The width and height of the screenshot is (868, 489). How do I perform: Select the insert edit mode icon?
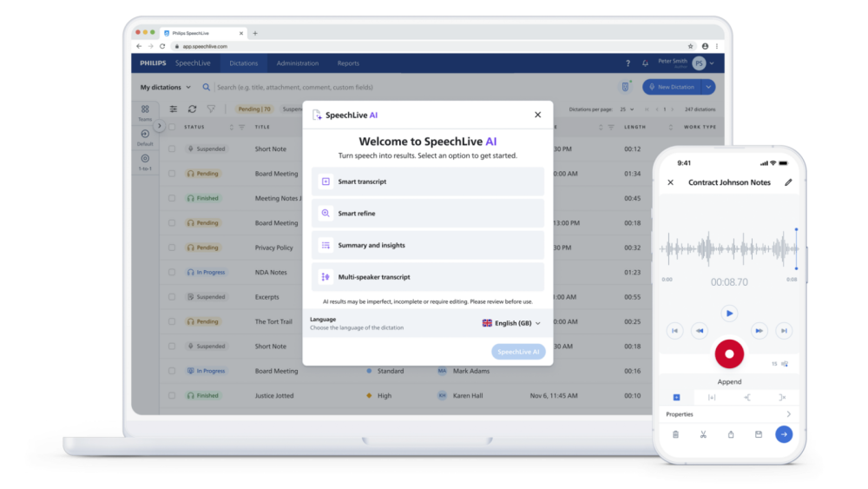[x=712, y=397]
